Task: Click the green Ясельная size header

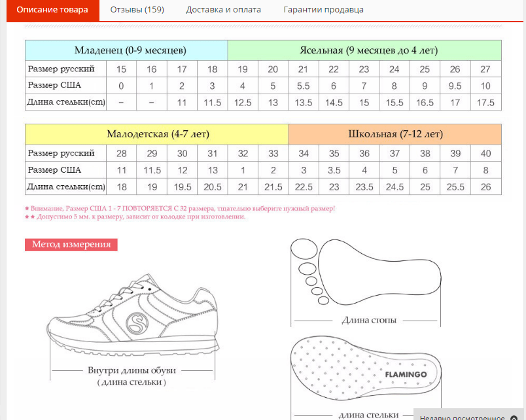Action: coord(364,50)
